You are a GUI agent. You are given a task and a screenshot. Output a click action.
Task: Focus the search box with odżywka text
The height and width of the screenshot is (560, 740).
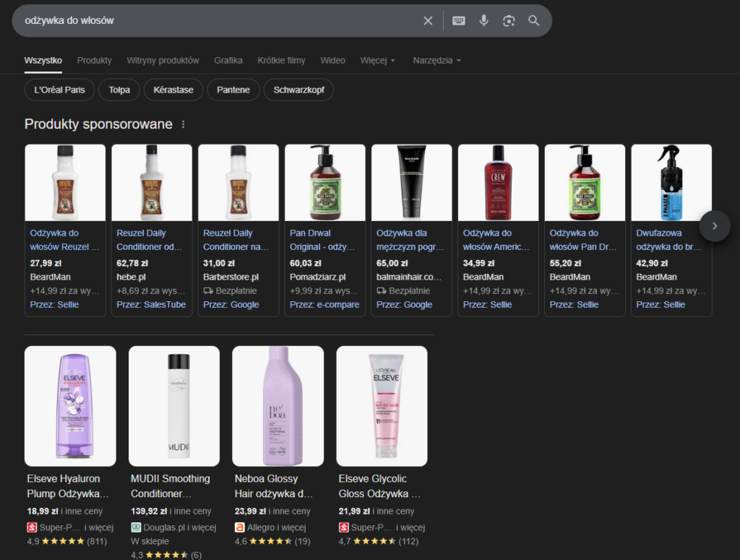pyautogui.click(x=217, y=21)
